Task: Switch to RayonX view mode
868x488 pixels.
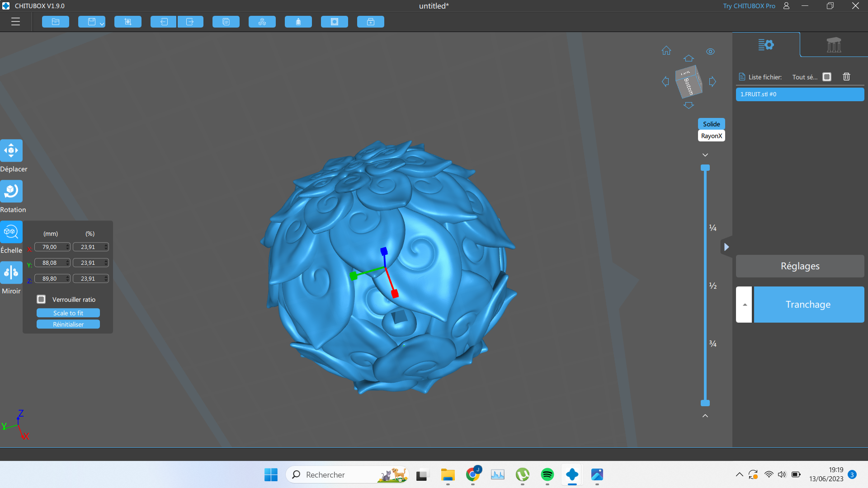Action: pyautogui.click(x=712, y=136)
